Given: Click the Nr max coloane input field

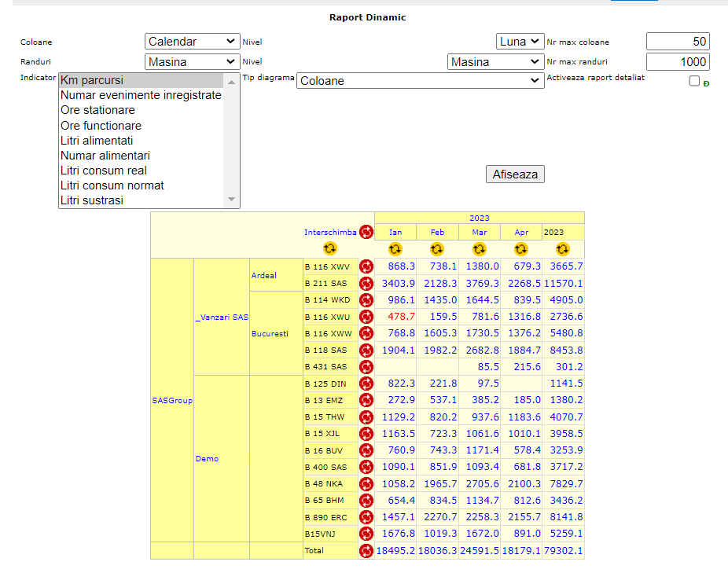Looking at the screenshot, I should tap(677, 42).
